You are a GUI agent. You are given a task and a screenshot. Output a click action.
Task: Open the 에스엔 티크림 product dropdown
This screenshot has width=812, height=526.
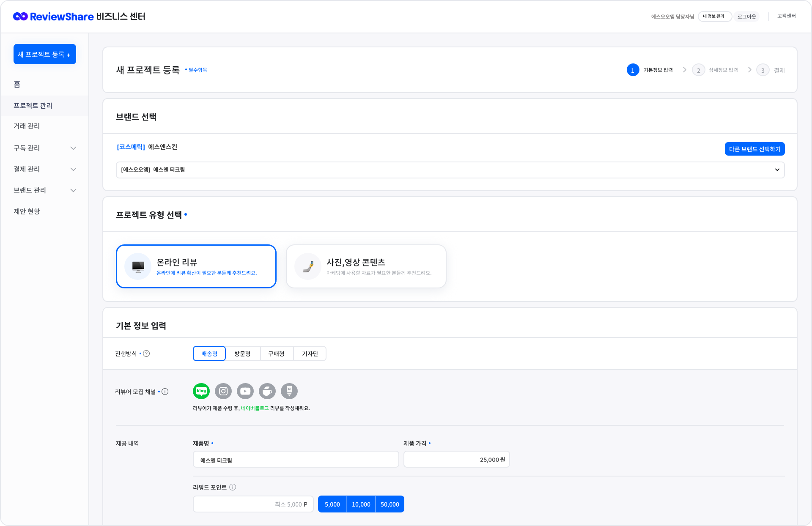click(450, 170)
